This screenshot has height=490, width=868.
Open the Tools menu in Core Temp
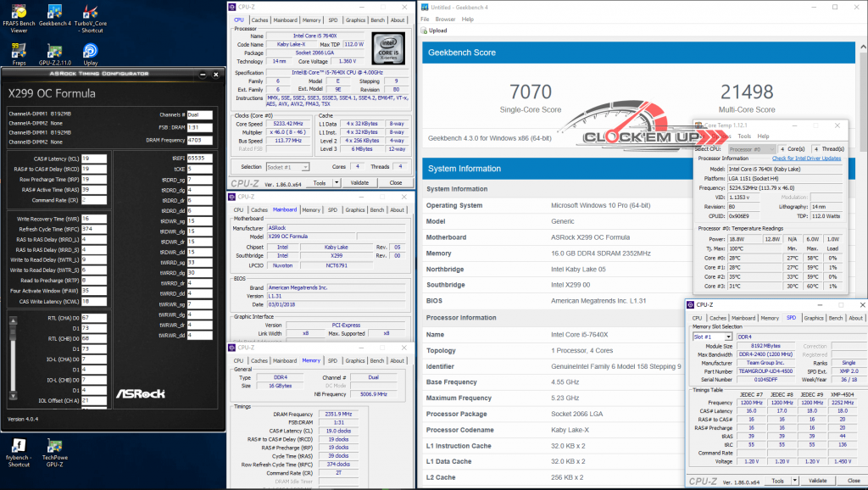(744, 136)
